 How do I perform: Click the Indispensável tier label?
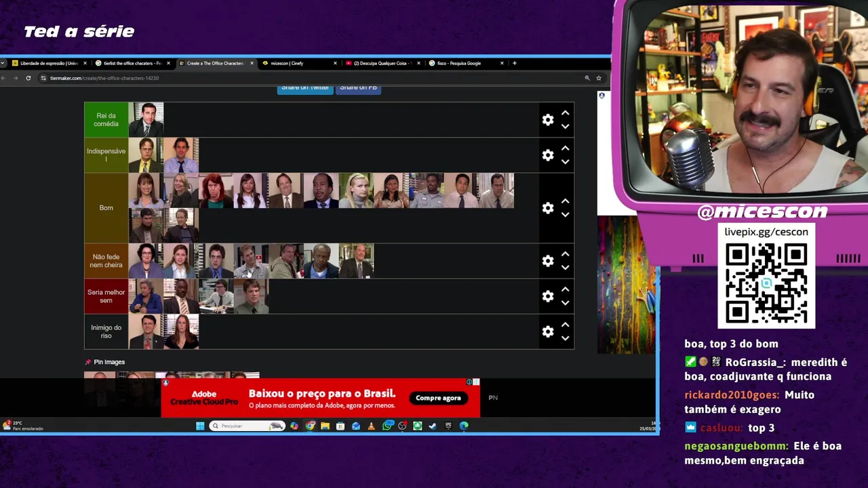[x=106, y=155]
